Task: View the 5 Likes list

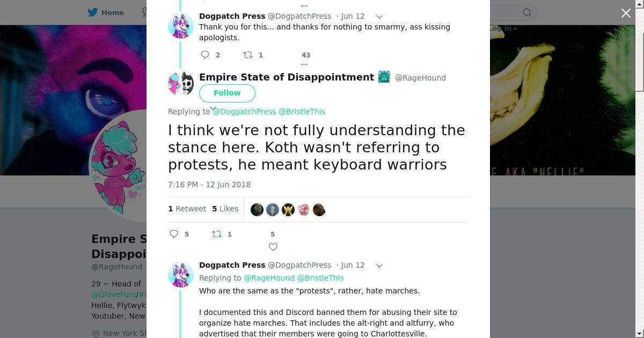Action: [225, 209]
